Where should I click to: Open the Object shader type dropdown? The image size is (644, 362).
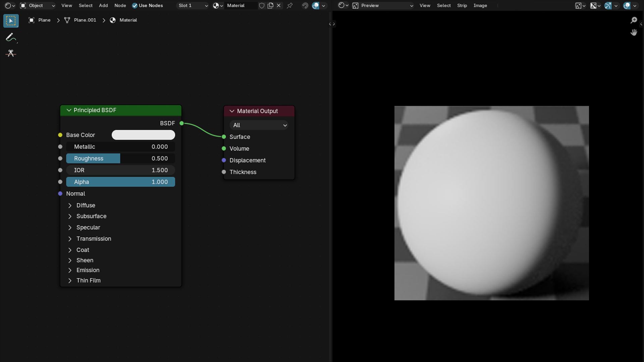(x=37, y=5)
